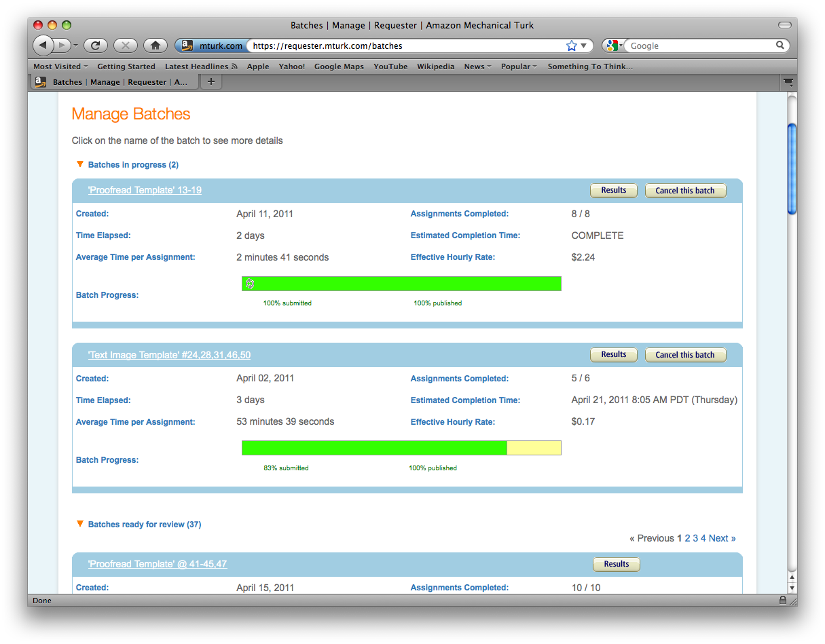Viewport: 825px width, 644px height.
Task: Bookmark this page with the star icon
Action: coord(571,45)
